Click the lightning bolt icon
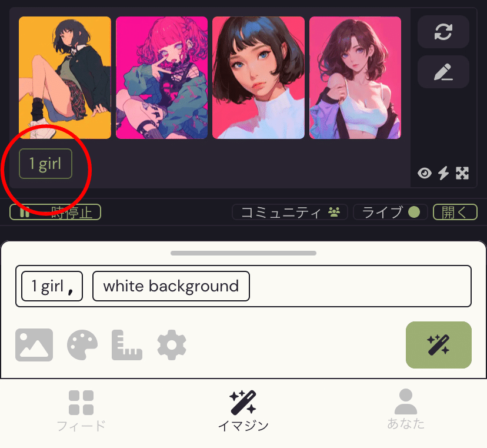 click(443, 173)
